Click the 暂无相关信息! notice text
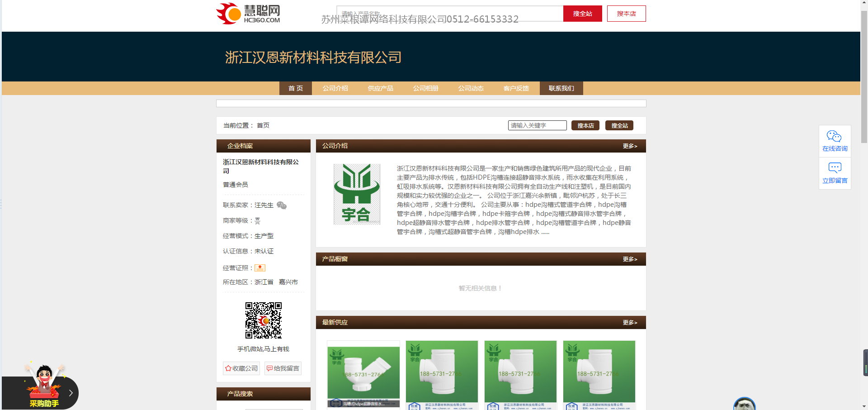 481,288
